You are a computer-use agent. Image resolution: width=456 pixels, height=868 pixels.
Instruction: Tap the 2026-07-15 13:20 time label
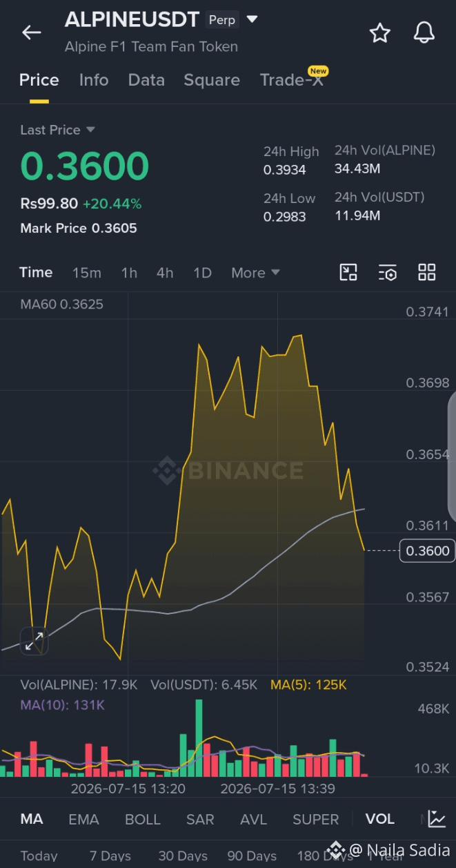click(x=128, y=789)
